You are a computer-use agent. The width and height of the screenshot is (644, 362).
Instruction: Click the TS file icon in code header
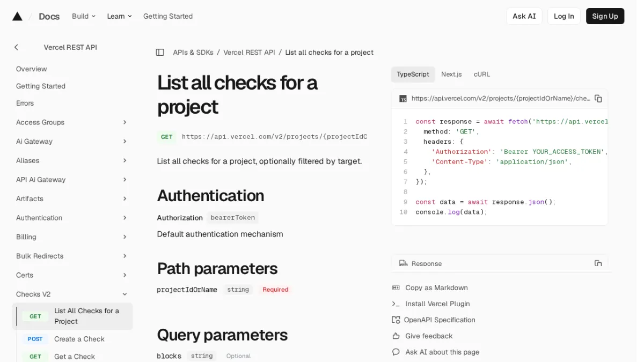(403, 99)
